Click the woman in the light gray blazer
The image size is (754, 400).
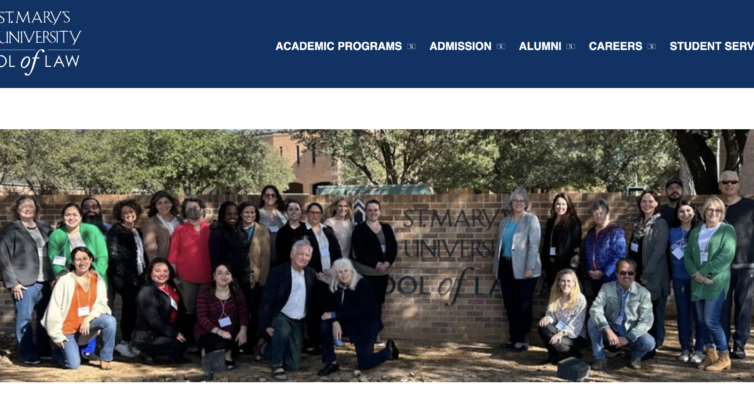tap(517, 267)
